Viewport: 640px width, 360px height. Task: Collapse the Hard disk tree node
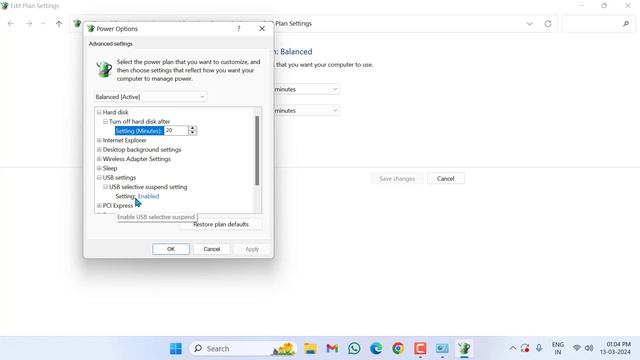click(x=99, y=112)
